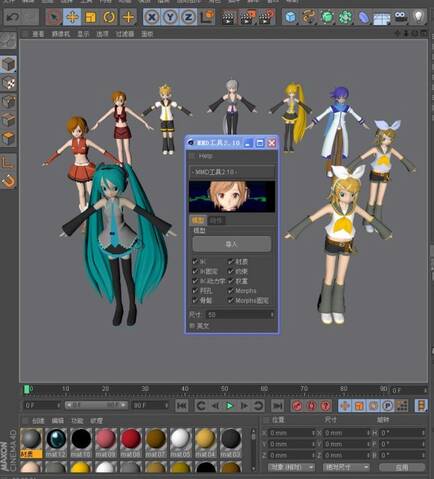Add a Camera object
Image resolution: width=434 pixels, height=479 pixels.
point(400,17)
